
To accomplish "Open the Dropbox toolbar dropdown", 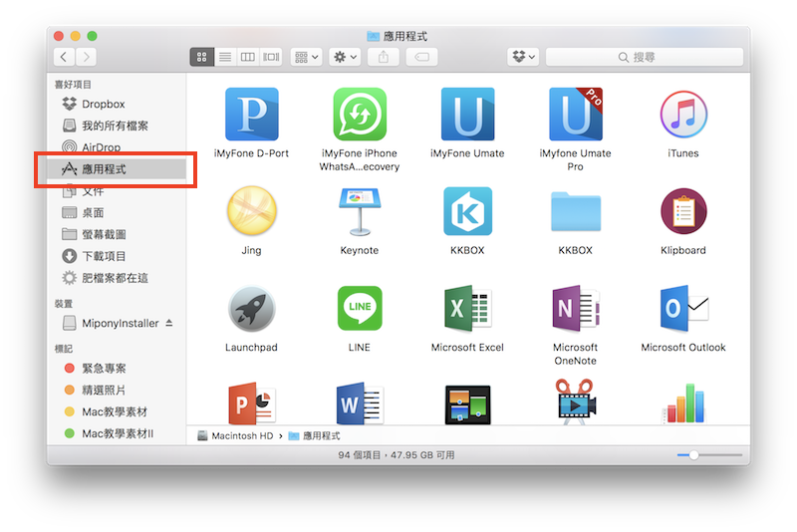I will point(524,57).
